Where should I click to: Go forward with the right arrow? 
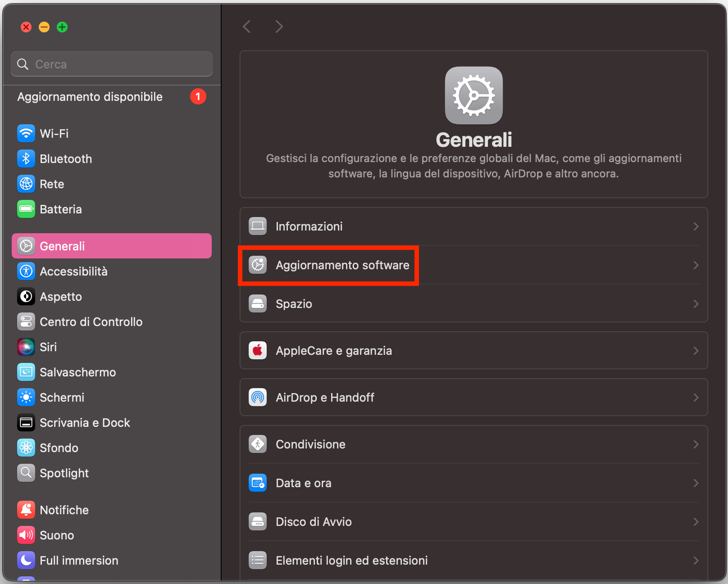click(279, 27)
